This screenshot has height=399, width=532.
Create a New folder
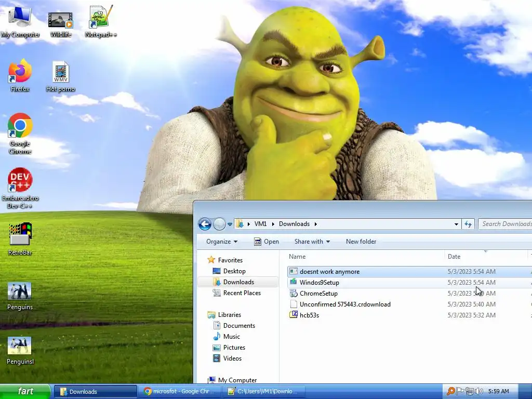(x=361, y=242)
